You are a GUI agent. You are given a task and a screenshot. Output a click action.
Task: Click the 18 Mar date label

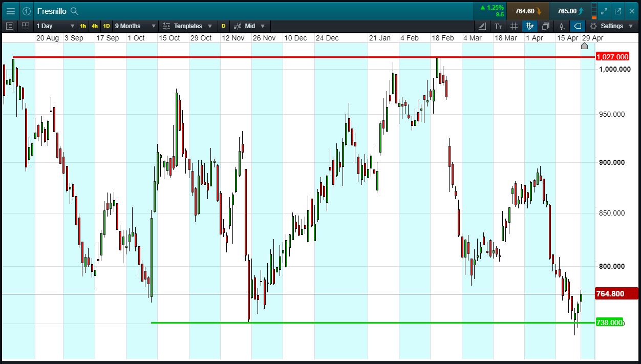tap(506, 38)
